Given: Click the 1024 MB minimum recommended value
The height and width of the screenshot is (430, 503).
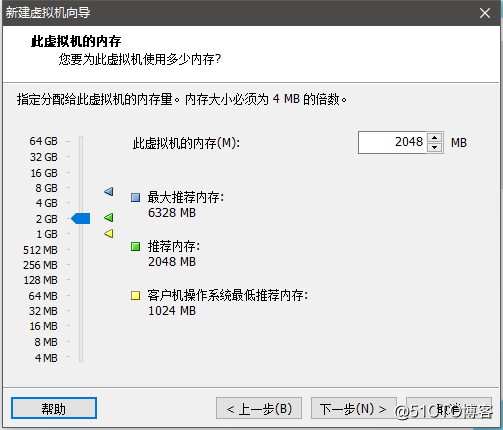Looking at the screenshot, I should [172, 311].
